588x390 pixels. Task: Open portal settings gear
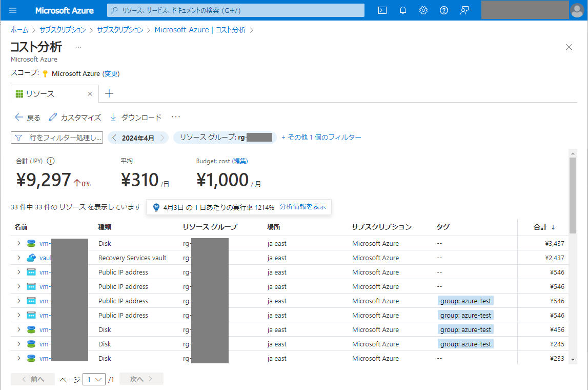pyautogui.click(x=423, y=10)
